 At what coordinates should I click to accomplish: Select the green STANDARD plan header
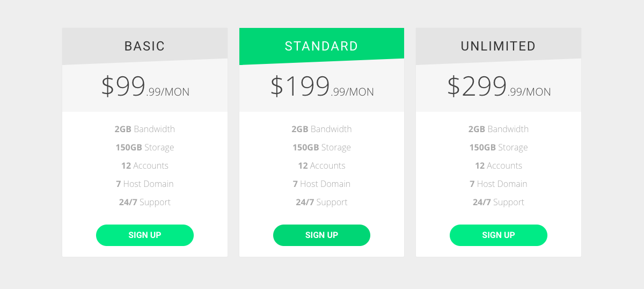coord(321,46)
